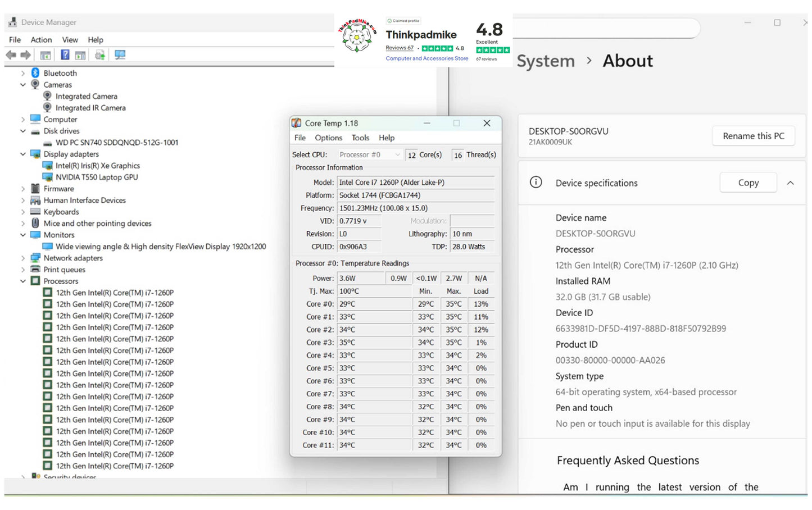Image resolution: width=812 pixels, height=510 pixels.
Task: Click the blue Help question mark icon
Action: point(65,55)
